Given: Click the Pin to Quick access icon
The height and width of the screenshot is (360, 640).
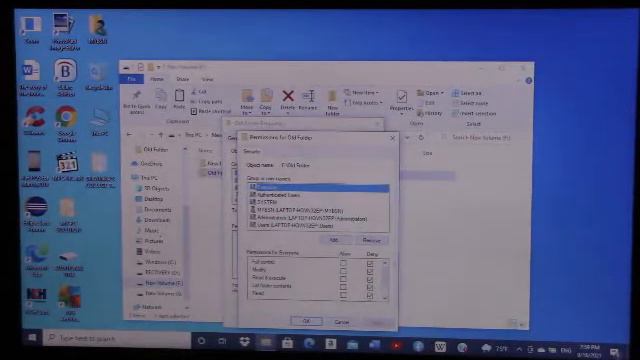Looking at the screenshot, I should coord(136,96).
